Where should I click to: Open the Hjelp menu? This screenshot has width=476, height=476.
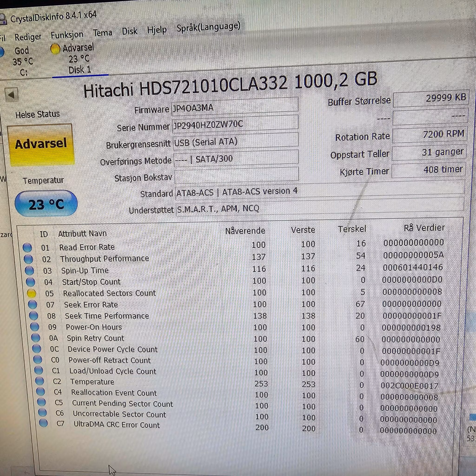[157, 30]
